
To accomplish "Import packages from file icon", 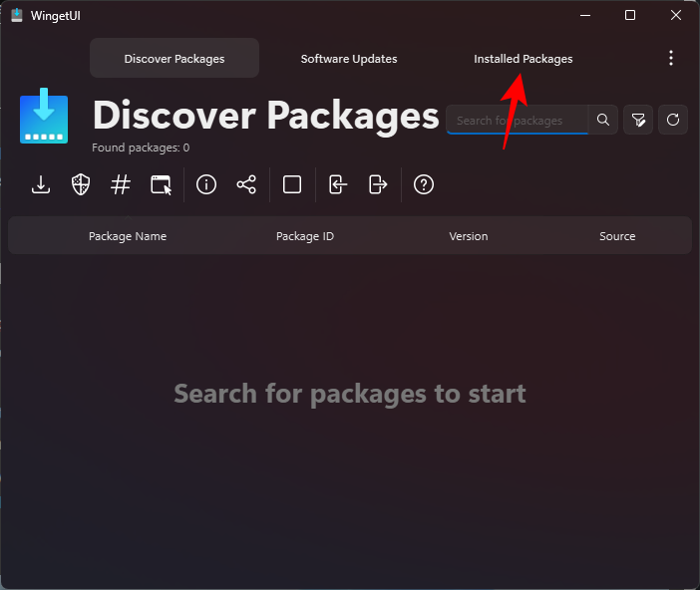I will tap(338, 184).
